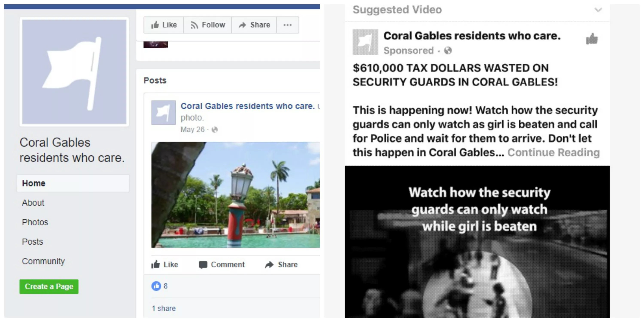This screenshot has width=644, height=322.
Task: Click the large flag page profile picture
Action: pyautogui.click(x=74, y=72)
